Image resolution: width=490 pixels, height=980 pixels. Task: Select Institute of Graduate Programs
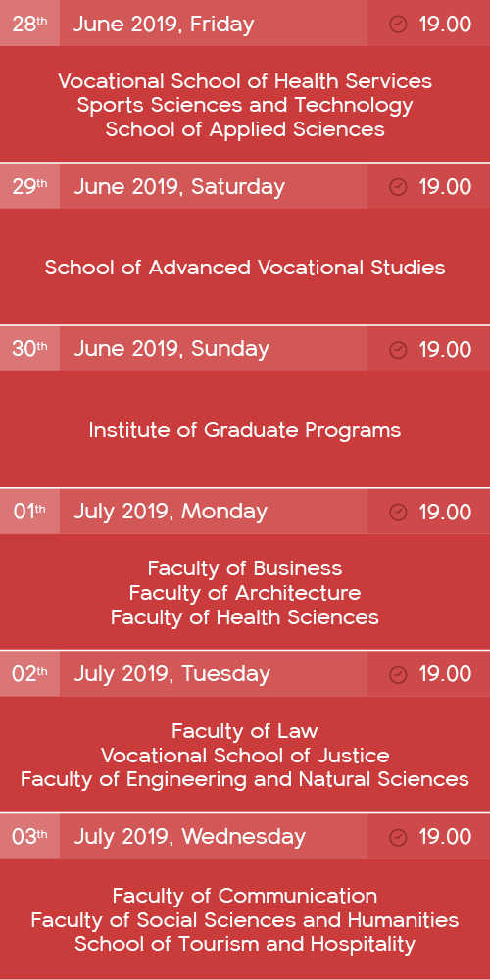pyautogui.click(x=245, y=430)
